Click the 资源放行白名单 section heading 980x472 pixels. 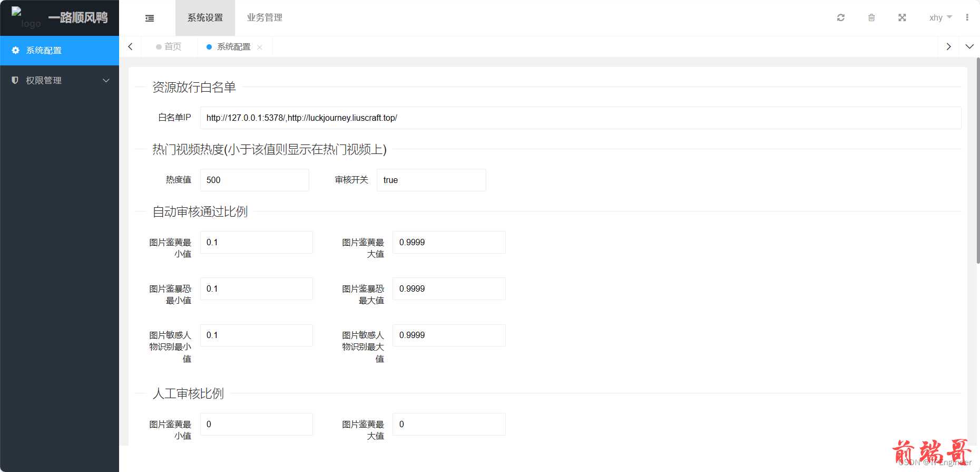pyautogui.click(x=194, y=87)
